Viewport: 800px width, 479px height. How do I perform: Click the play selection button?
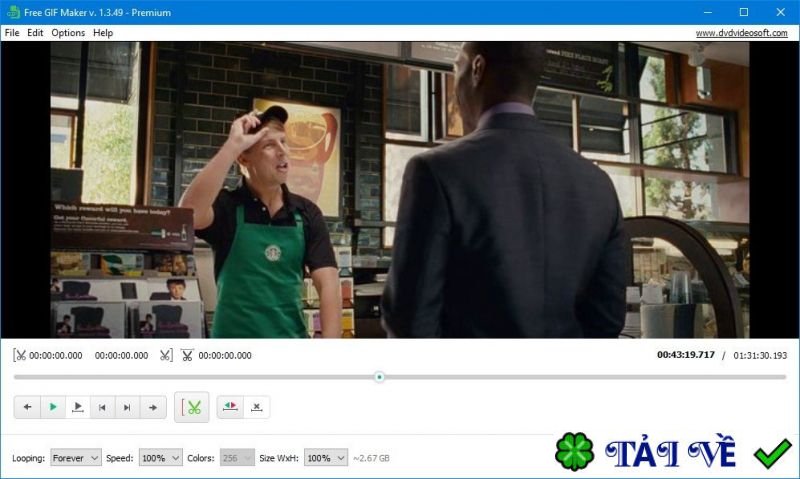pos(78,407)
